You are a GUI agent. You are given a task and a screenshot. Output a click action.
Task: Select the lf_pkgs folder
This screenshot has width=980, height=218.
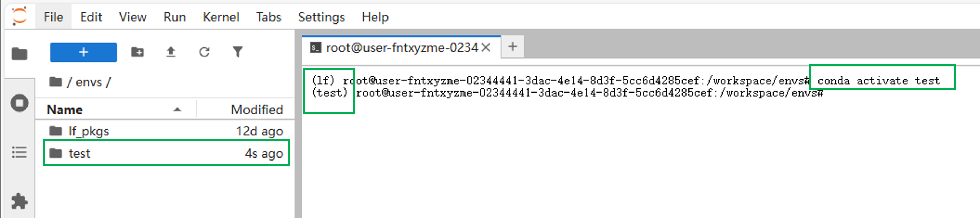(89, 131)
